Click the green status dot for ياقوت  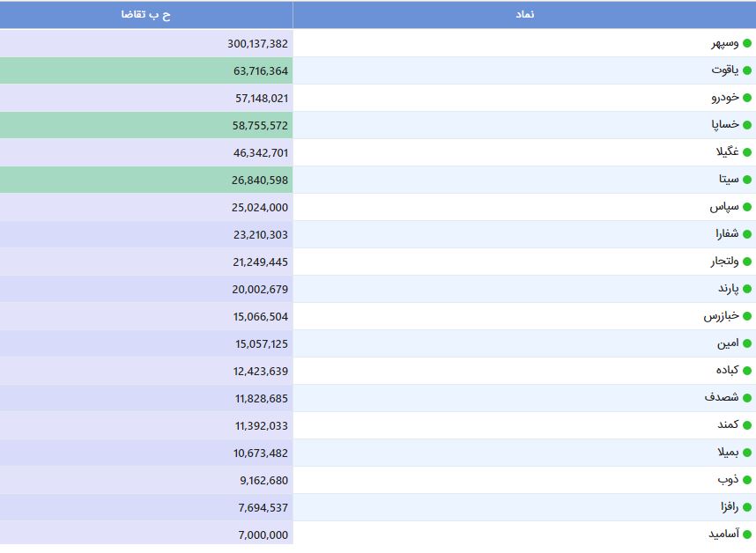[x=747, y=70]
